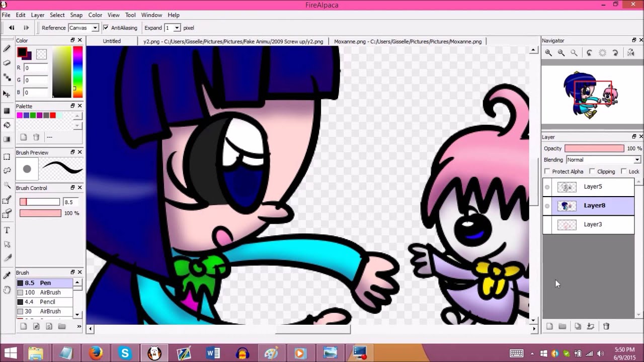The width and height of the screenshot is (644, 362).
Task: Toggle visibility of Layer5
Action: pyautogui.click(x=547, y=187)
